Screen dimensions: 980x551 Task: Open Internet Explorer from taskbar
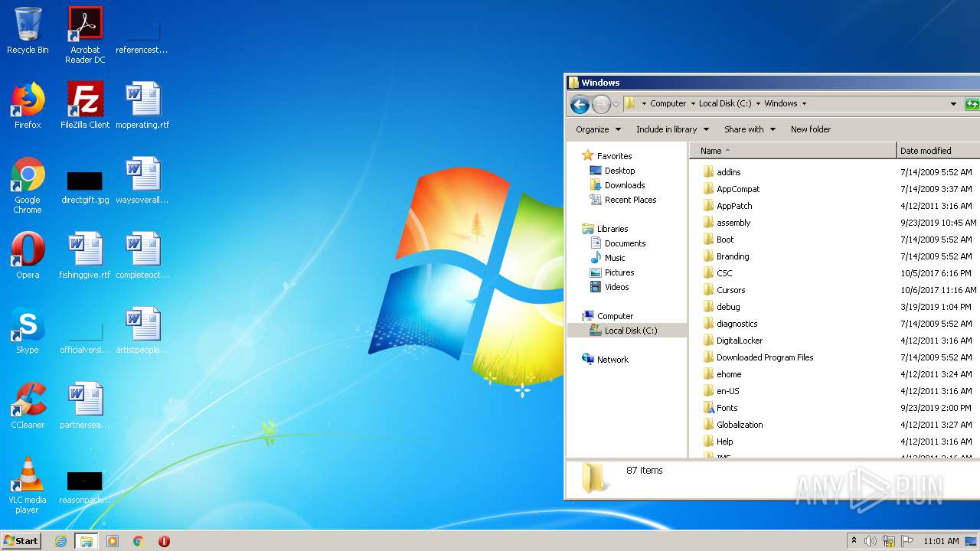pos(60,541)
